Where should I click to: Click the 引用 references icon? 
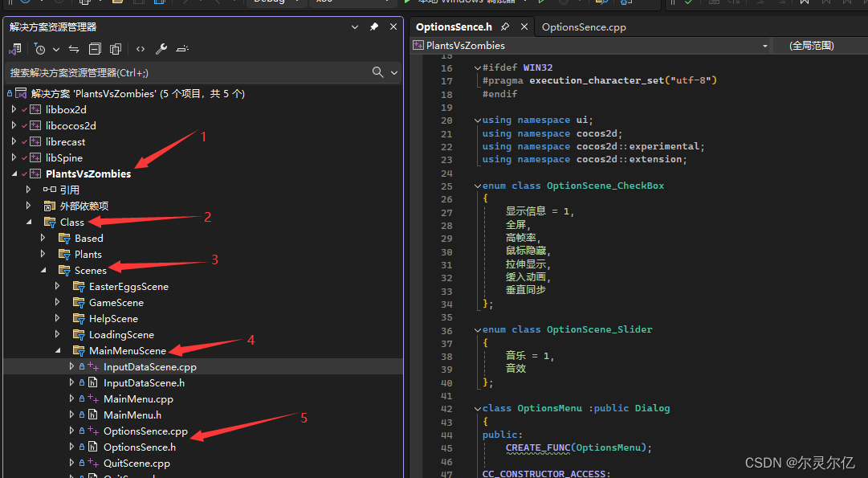[x=50, y=190]
